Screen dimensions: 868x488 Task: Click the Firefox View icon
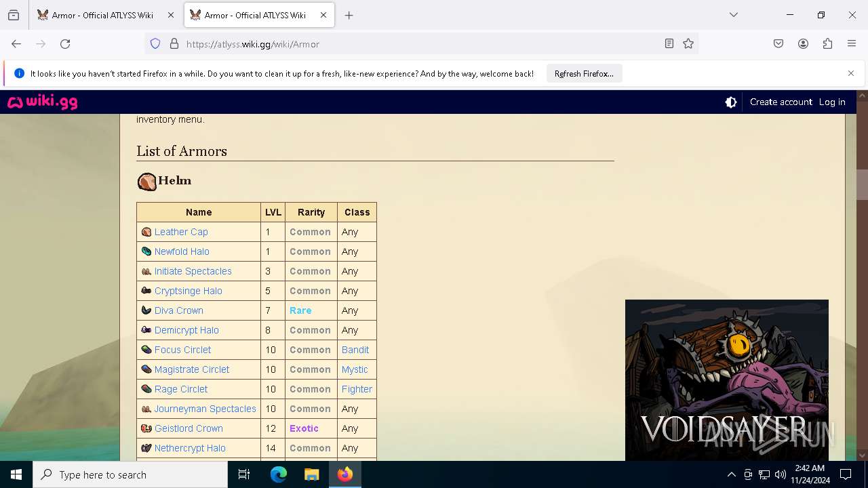click(14, 15)
